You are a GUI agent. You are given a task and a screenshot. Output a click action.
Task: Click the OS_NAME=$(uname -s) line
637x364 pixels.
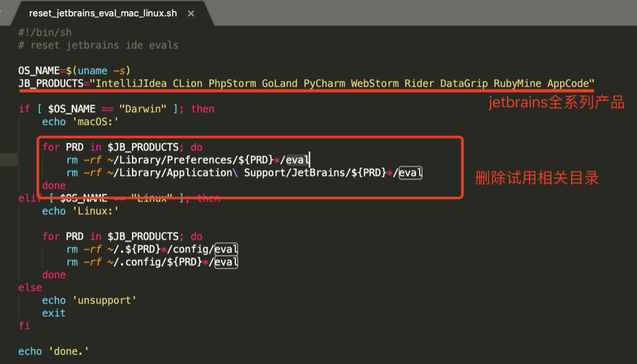click(x=74, y=71)
